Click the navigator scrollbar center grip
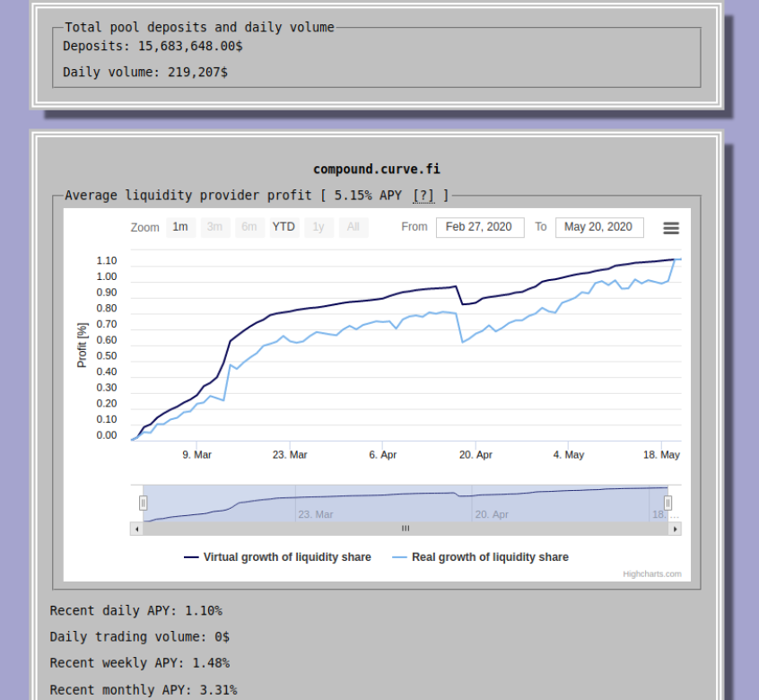 tap(406, 529)
